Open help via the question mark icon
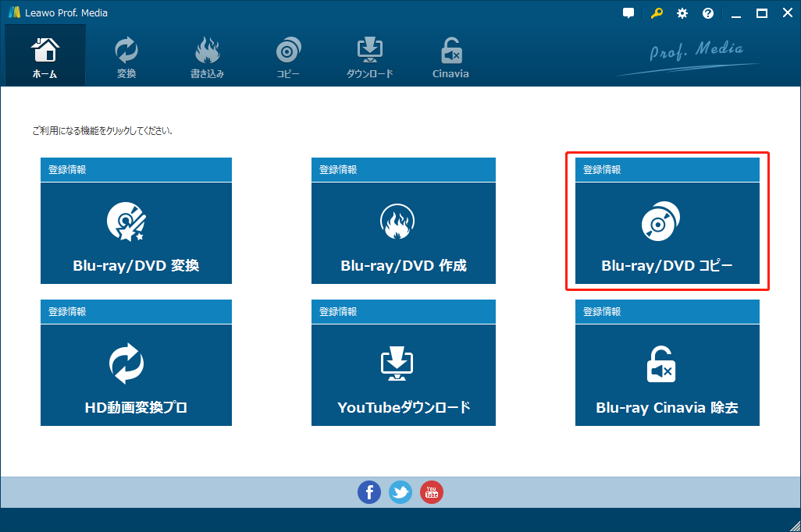This screenshot has height=532, width=801. (x=708, y=13)
